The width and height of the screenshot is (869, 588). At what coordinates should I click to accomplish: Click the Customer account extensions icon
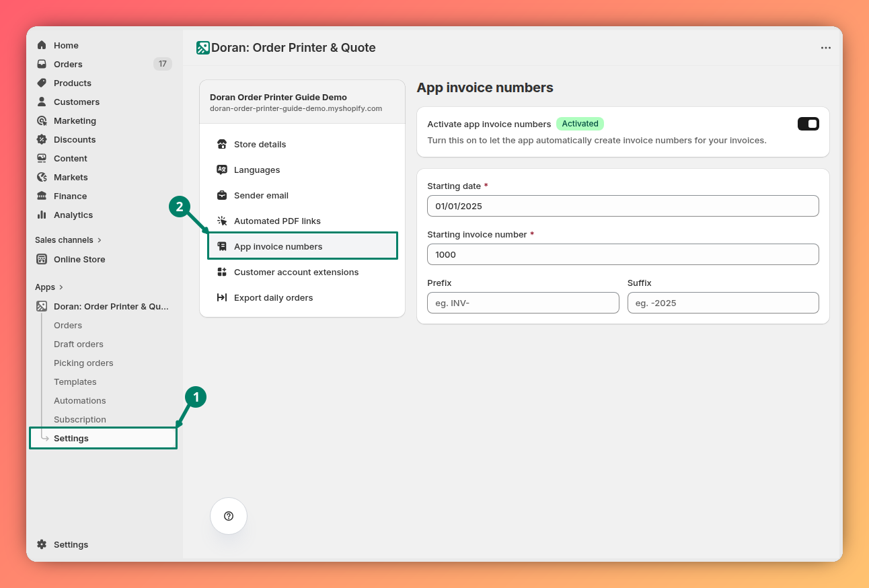click(222, 272)
